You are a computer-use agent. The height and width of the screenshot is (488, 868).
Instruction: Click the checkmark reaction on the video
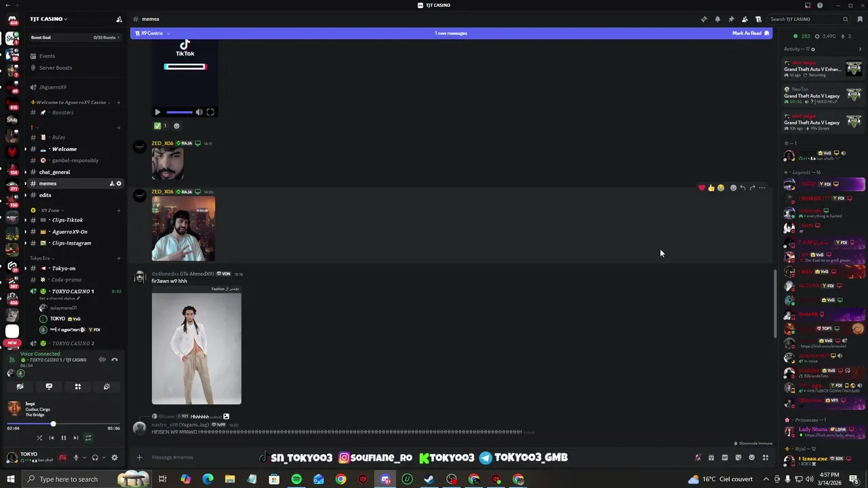(161, 126)
